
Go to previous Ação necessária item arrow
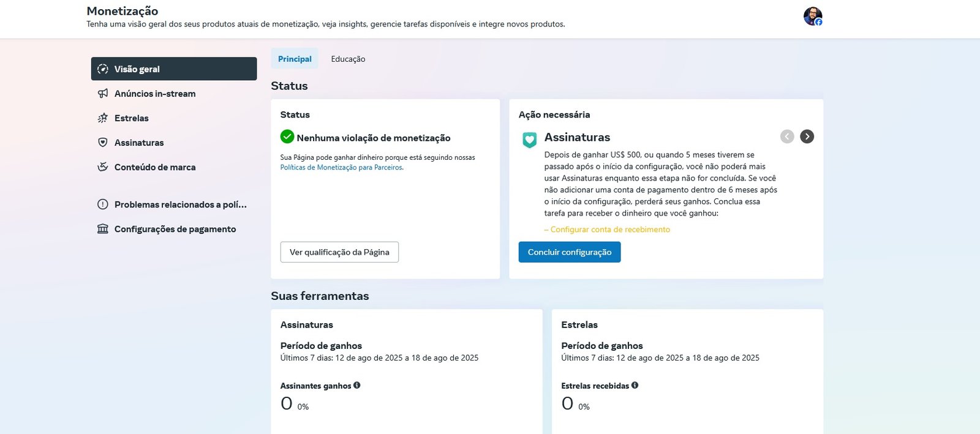[x=787, y=137]
